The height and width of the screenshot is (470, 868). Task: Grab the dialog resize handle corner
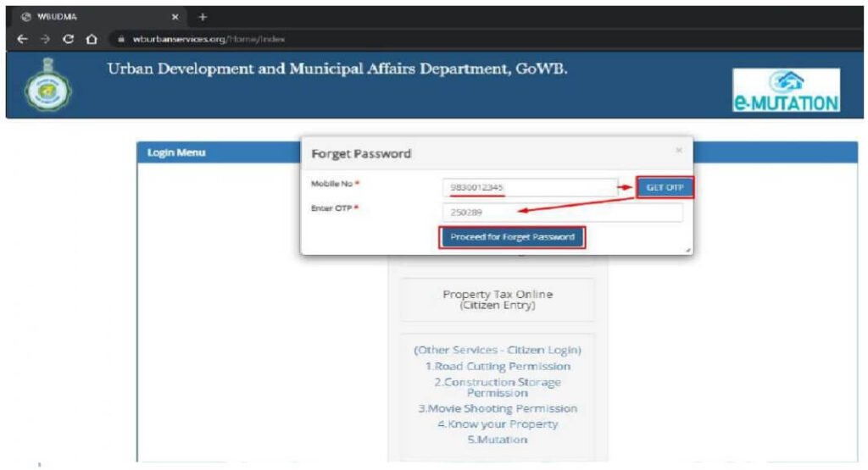point(688,251)
